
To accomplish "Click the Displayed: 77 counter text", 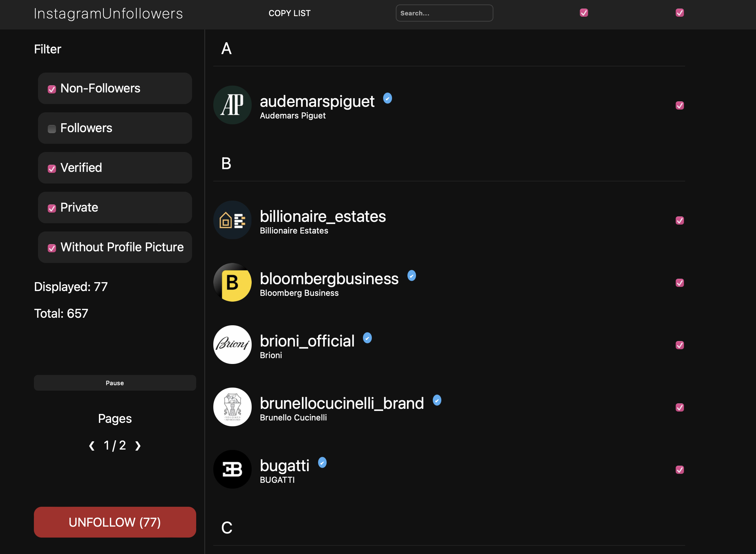I will point(71,287).
